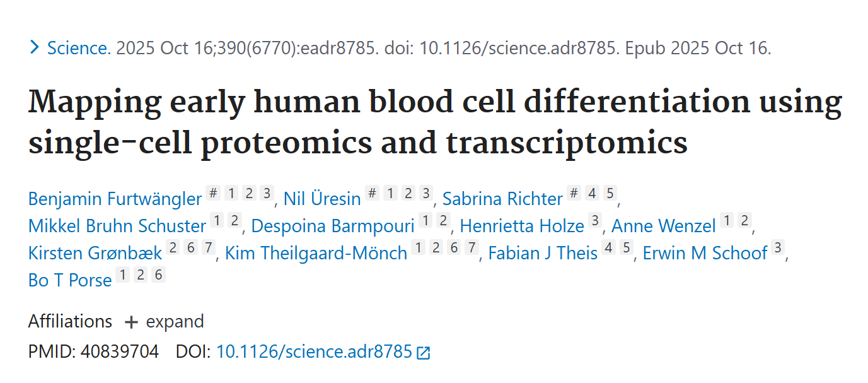Select author Henrietta Holze
The image size is (868, 383).
click(x=522, y=226)
